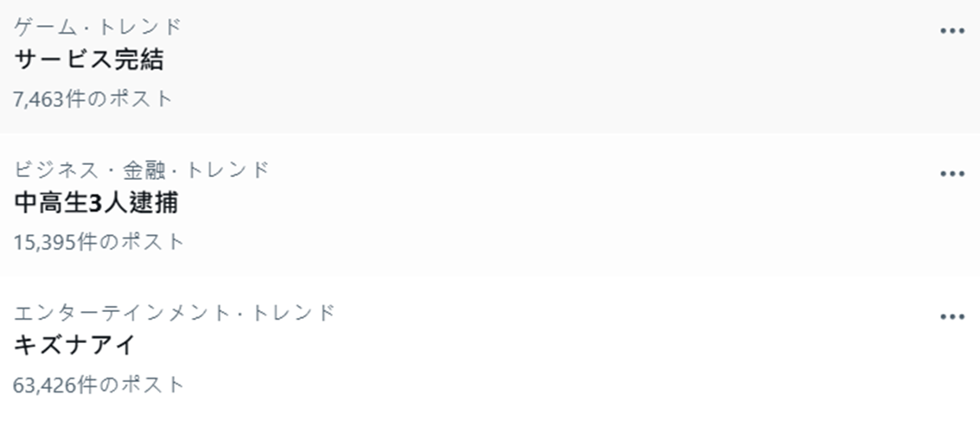Open more options for サービス完結 trend
Viewport: 980px width, 433px height.
(x=951, y=31)
